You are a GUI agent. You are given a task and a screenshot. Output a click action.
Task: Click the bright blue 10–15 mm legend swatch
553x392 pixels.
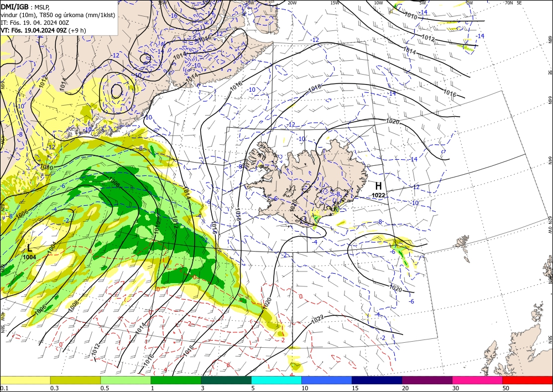click(327, 380)
